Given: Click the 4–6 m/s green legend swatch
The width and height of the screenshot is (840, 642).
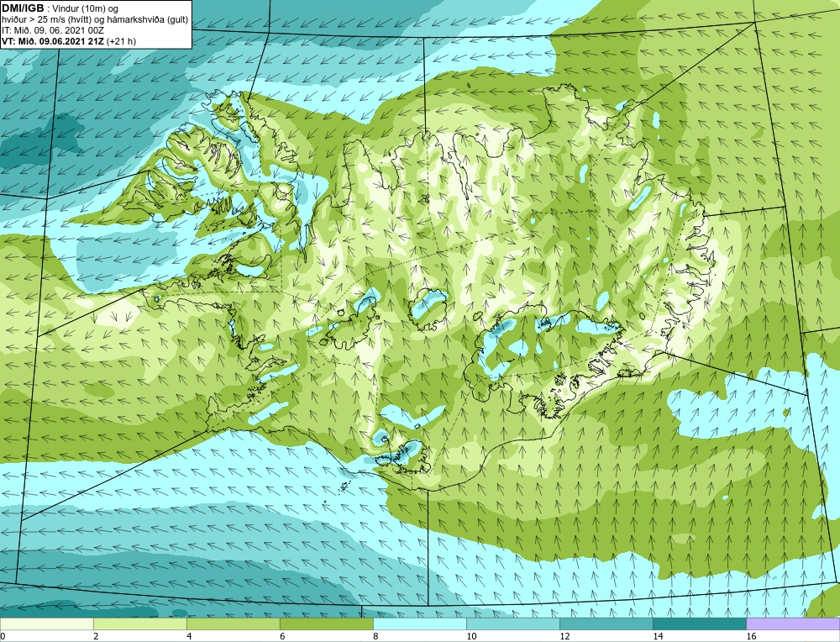Looking at the screenshot, I should (233, 624).
